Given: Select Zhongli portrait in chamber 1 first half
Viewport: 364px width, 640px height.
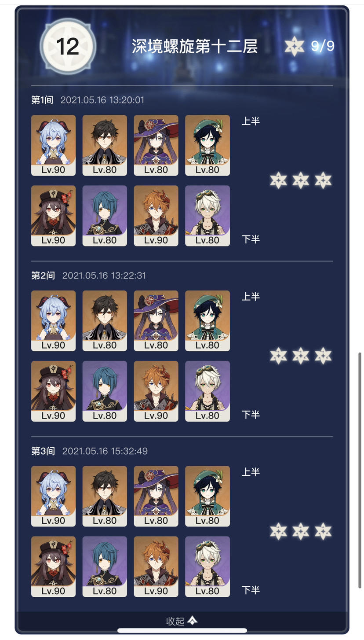Looking at the screenshot, I should pos(105,146).
